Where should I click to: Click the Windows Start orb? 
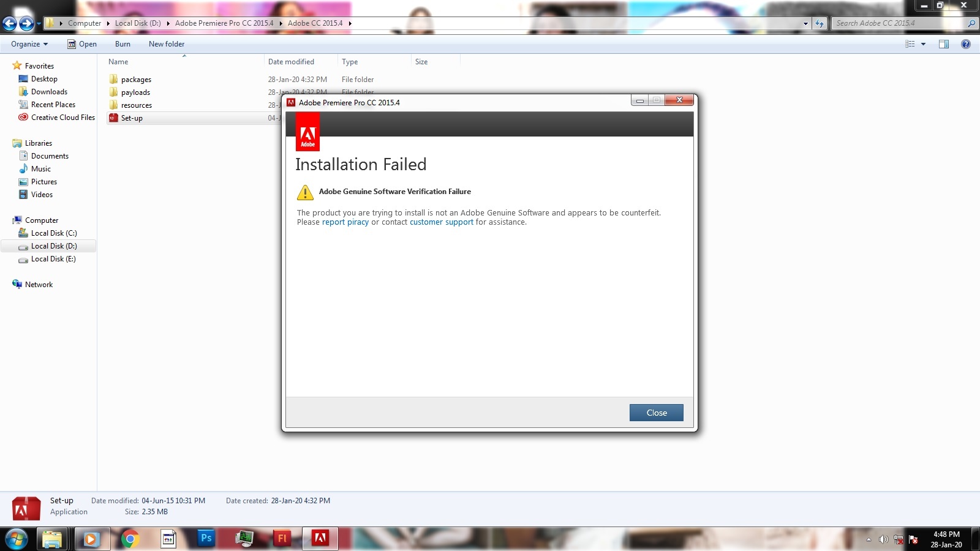(x=16, y=539)
